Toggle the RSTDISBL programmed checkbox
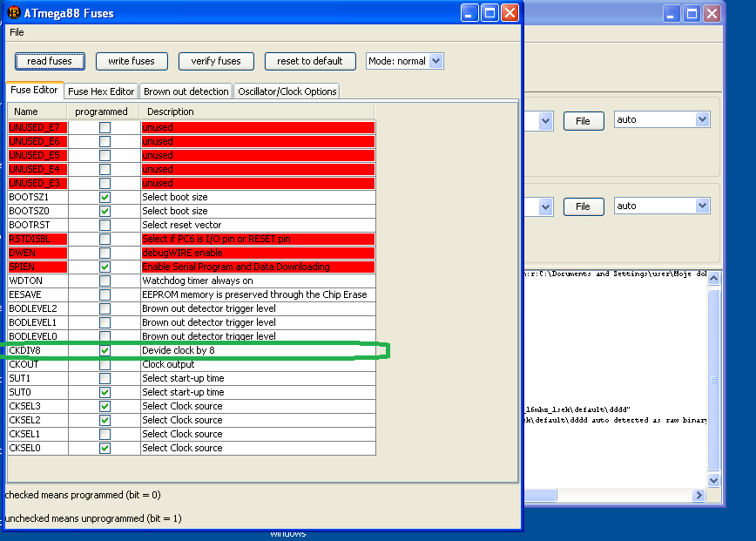The height and width of the screenshot is (541, 756). [x=105, y=240]
